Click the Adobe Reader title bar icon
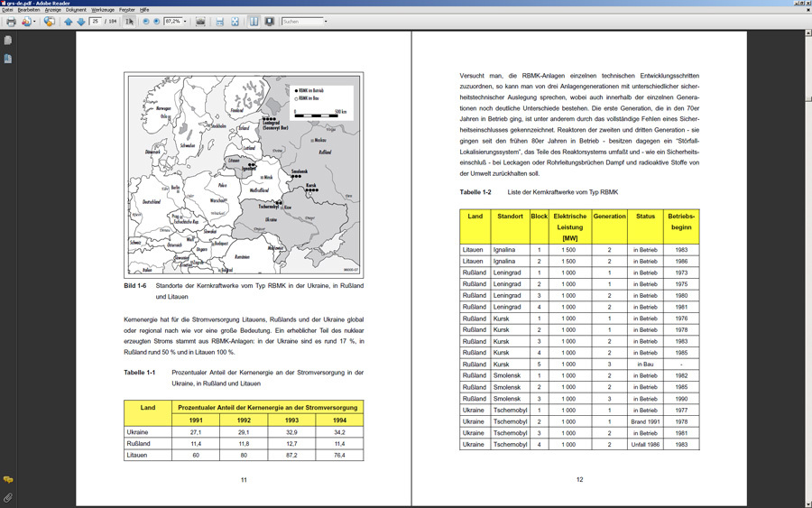This screenshot has width=812, height=508. click(3, 3)
